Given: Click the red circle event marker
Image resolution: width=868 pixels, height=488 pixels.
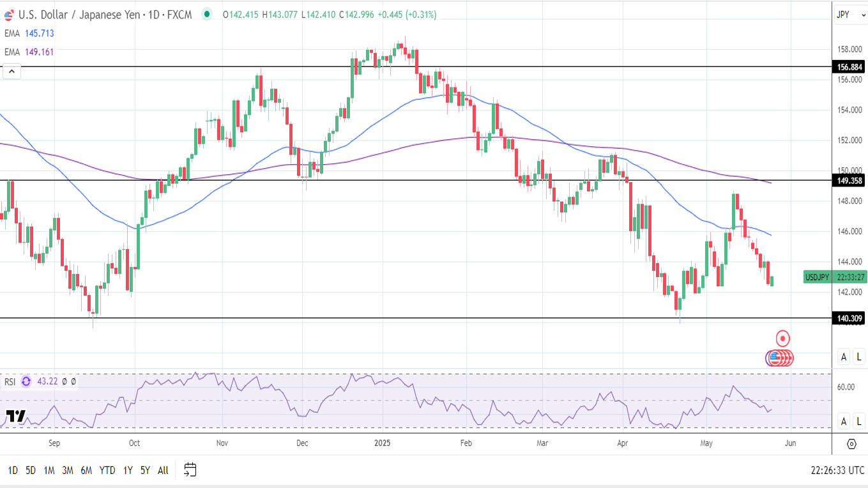Looking at the screenshot, I should pos(783,338).
